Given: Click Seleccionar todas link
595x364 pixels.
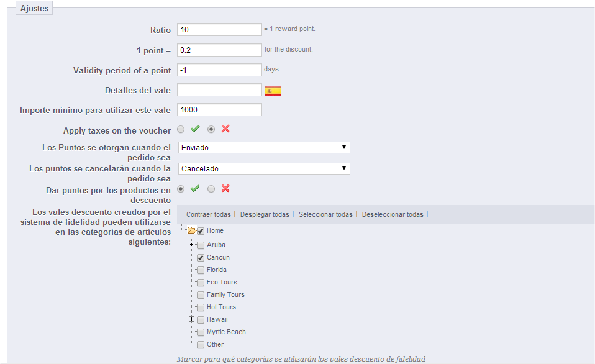Looking at the screenshot, I should click(325, 215).
